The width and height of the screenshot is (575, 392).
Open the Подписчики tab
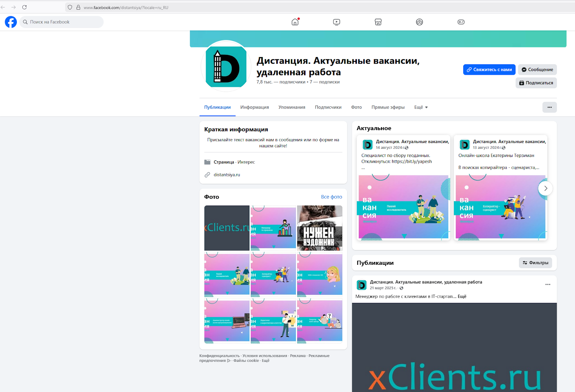[328, 107]
